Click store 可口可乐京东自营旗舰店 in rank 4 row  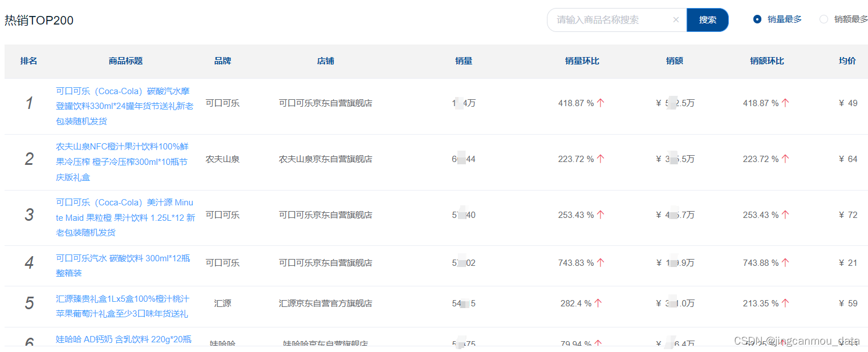click(x=326, y=263)
